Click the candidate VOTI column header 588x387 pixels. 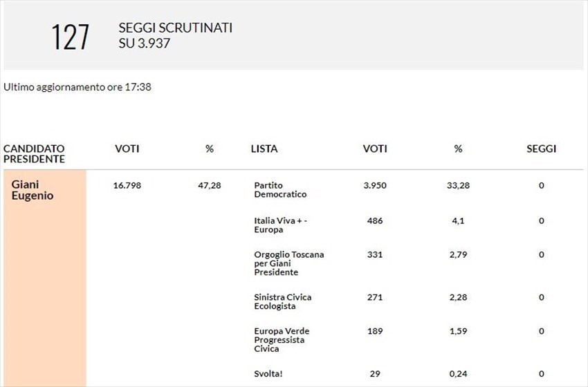(127, 149)
